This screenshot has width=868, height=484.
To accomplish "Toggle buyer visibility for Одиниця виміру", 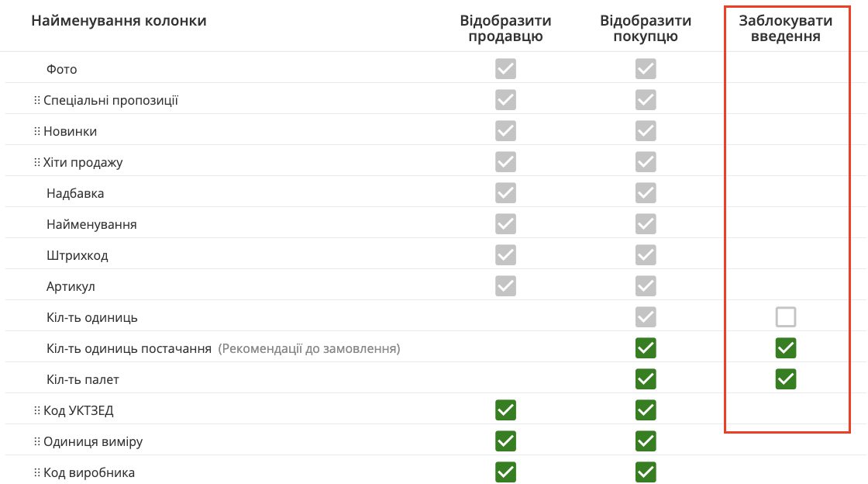I will [x=646, y=441].
